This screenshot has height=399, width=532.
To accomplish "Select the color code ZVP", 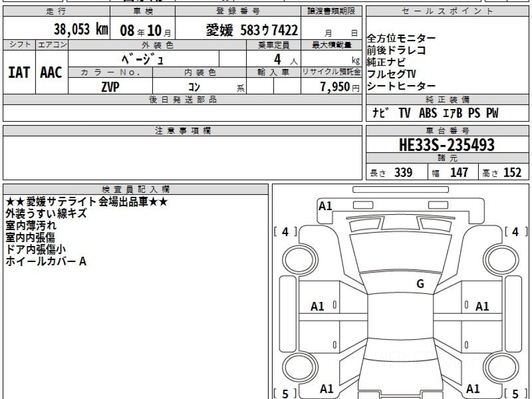I will (110, 87).
